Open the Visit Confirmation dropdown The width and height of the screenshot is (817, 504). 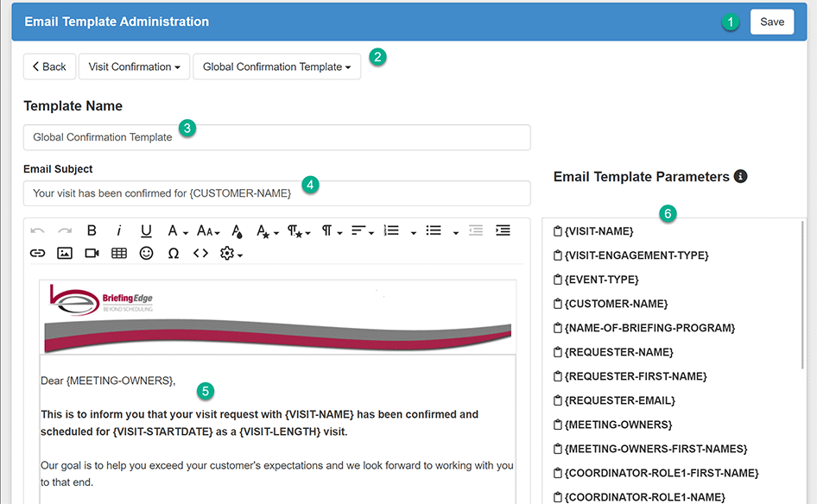click(134, 66)
